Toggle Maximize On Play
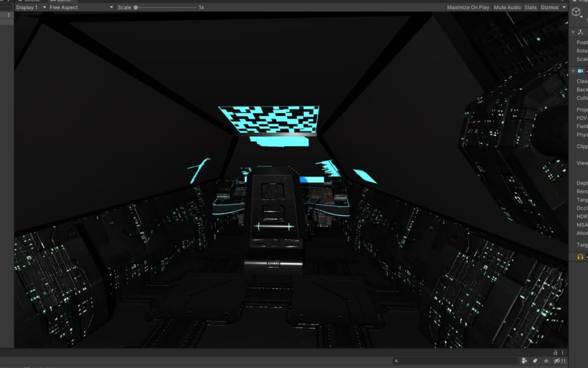 pyautogui.click(x=468, y=7)
